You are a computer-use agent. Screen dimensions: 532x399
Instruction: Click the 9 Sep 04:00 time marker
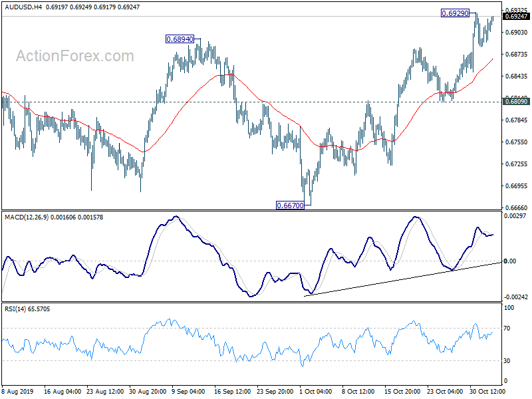188,392
